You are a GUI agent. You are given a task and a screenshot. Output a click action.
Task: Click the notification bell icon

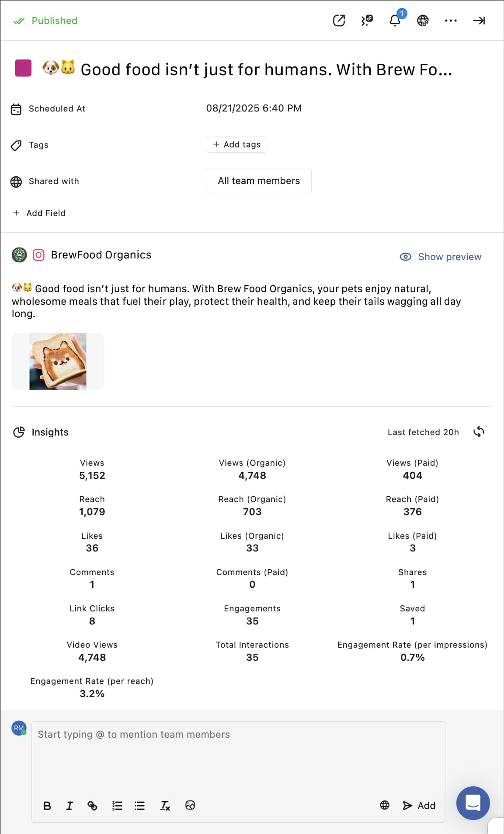click(395, 21)
